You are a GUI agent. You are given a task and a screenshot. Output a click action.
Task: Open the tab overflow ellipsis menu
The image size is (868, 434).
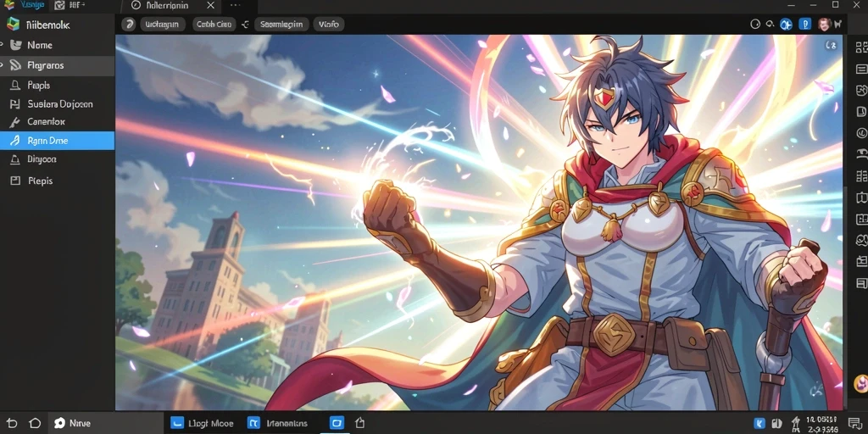point(236,6)
